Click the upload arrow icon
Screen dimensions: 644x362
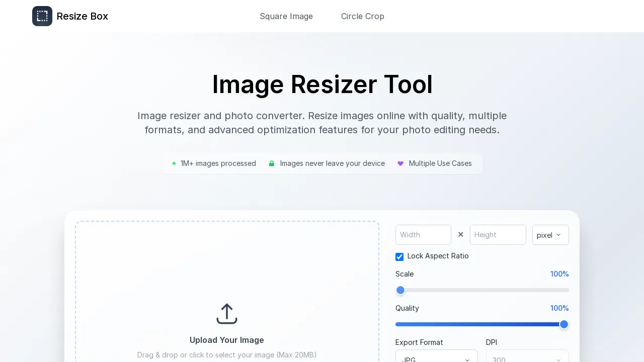click(x=227, y=314)
